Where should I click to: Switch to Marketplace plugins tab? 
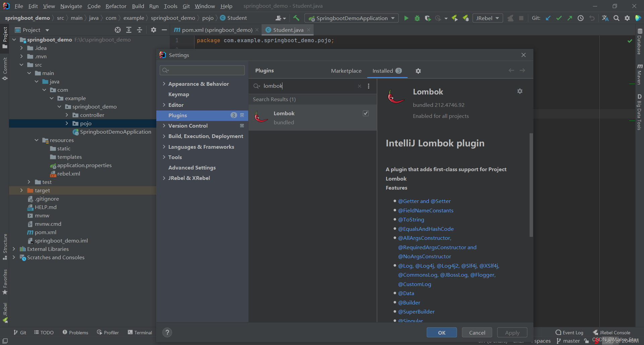(346, 71)
